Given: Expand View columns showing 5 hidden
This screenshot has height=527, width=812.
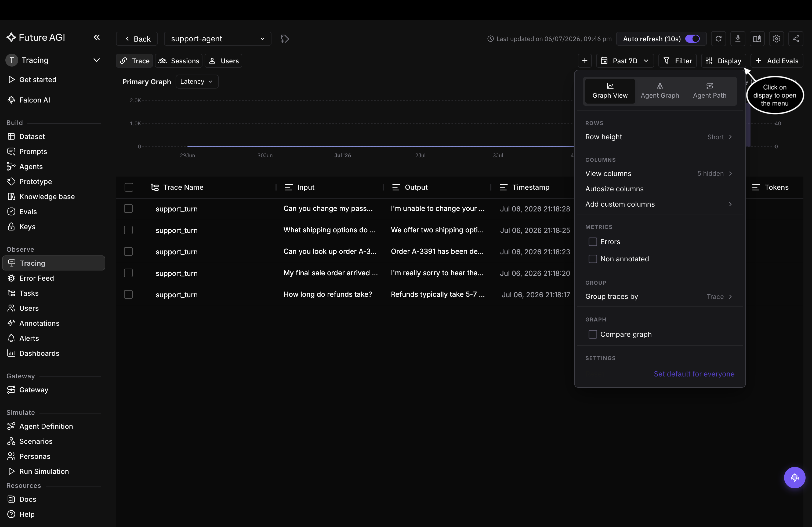Looking at the screenshot, I should coord(659,174).
